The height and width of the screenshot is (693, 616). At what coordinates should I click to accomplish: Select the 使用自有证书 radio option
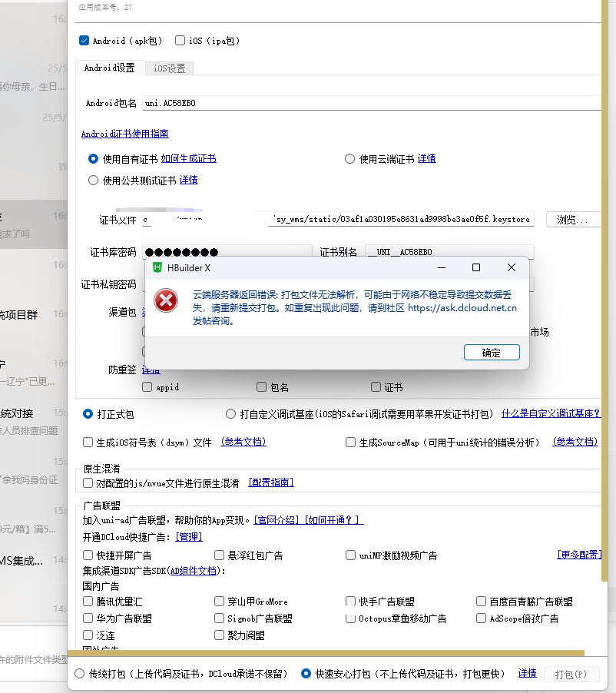click(93, 159)
